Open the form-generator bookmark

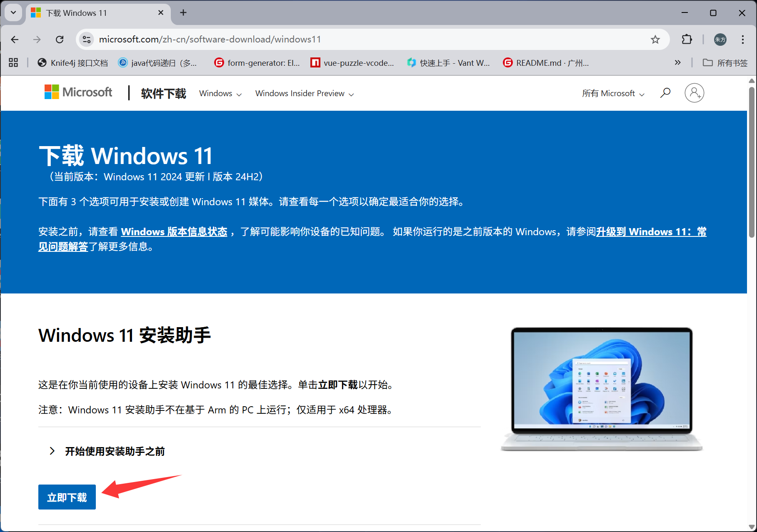point(257,63)
